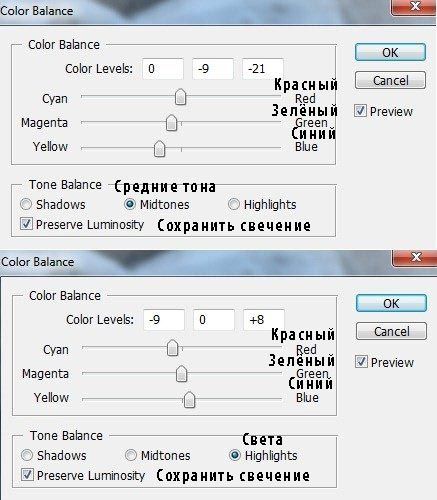Select Shadows radio in the lower dialog
Image resolution: width=437 pixels, height=500 pixels.
tap(27, 455)
